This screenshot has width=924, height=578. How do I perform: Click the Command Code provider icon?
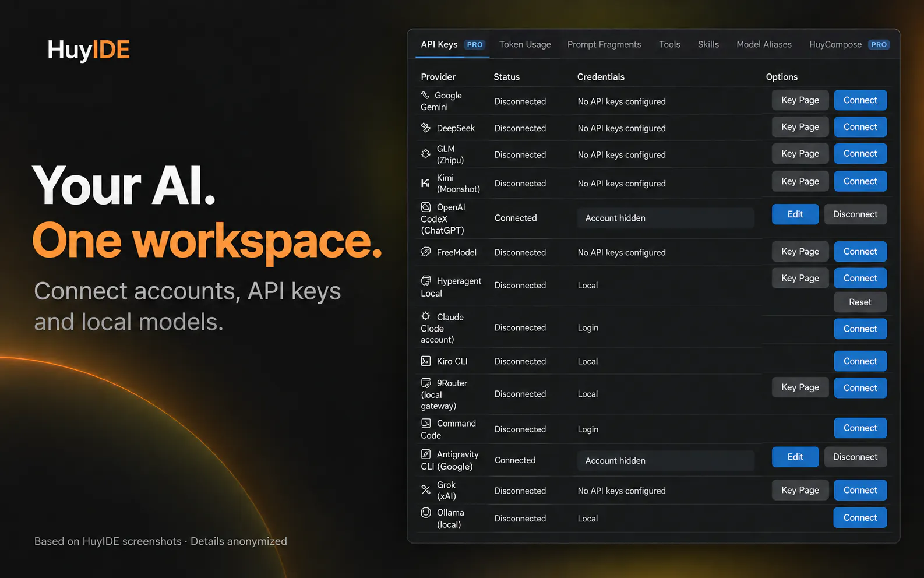(426, 423)
